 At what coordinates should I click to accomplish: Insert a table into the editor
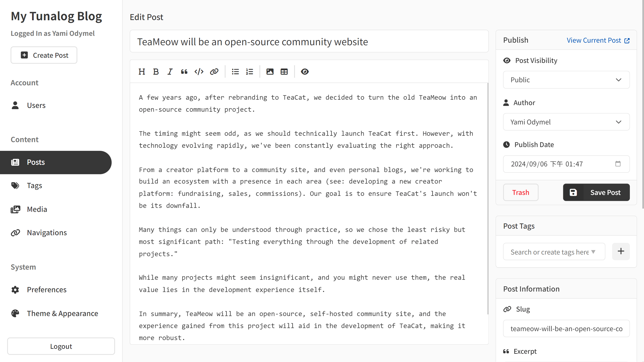[x=284, y=72]
